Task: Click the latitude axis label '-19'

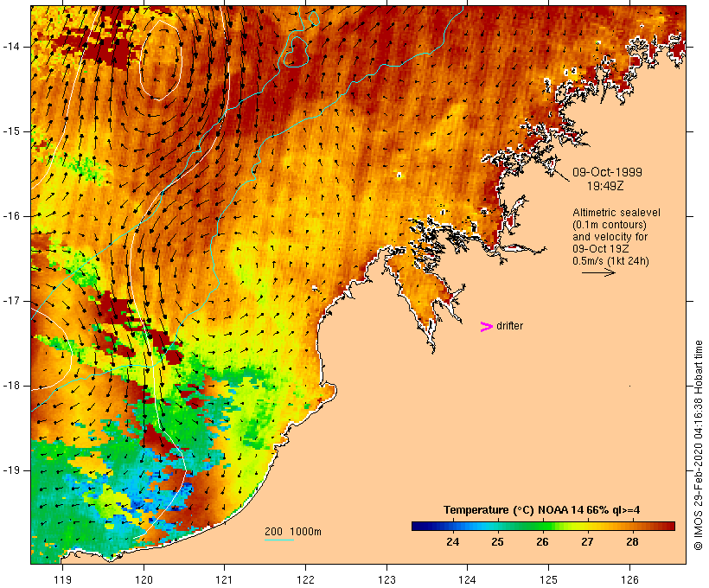Action: click(x=11, y=470)
